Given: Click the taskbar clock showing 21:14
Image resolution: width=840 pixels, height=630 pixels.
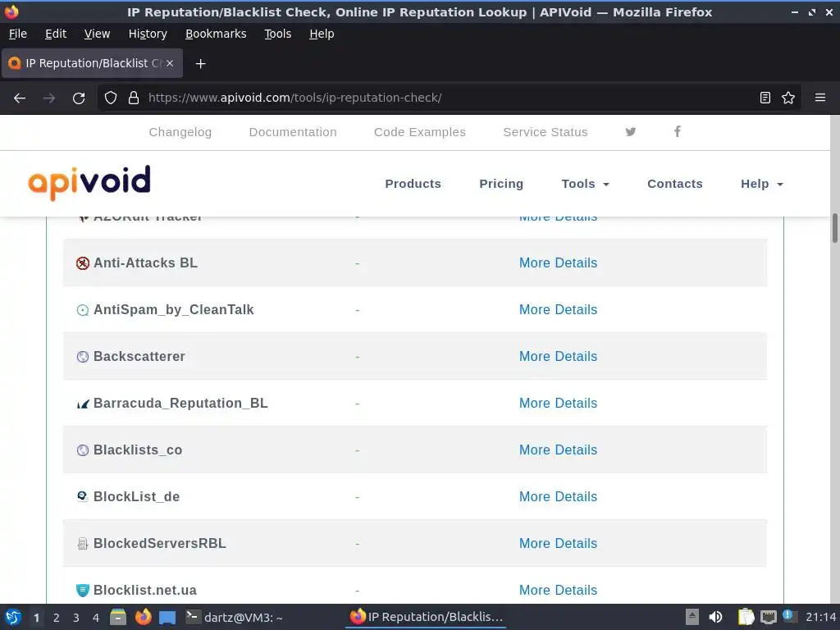Looking at the screenshot, I should (820, 618).
